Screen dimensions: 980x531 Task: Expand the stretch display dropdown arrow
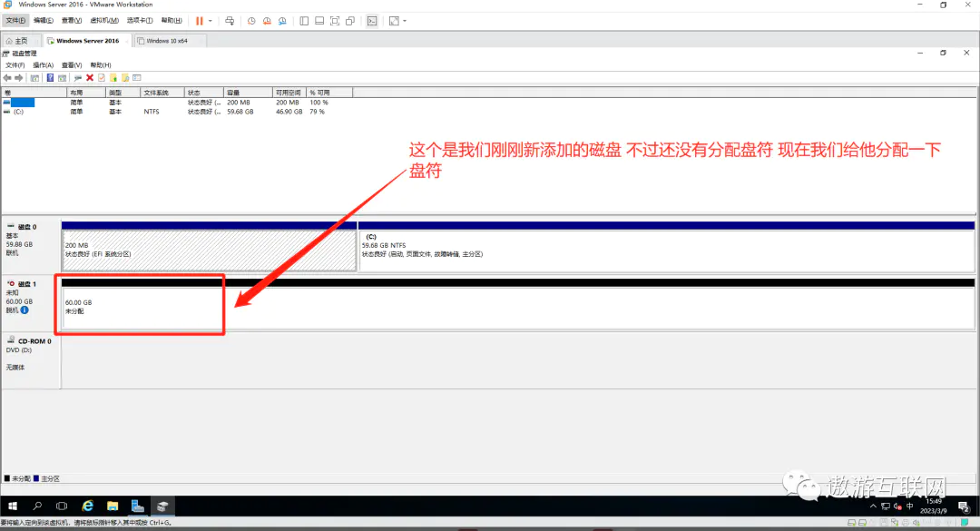pyautogui.click(x=405, y=21)
